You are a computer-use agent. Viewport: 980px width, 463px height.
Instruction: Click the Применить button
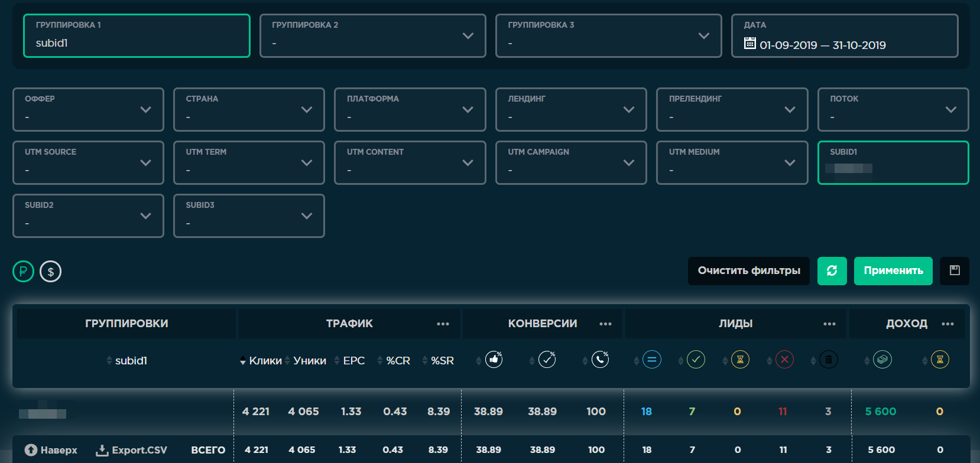(893, 271)
